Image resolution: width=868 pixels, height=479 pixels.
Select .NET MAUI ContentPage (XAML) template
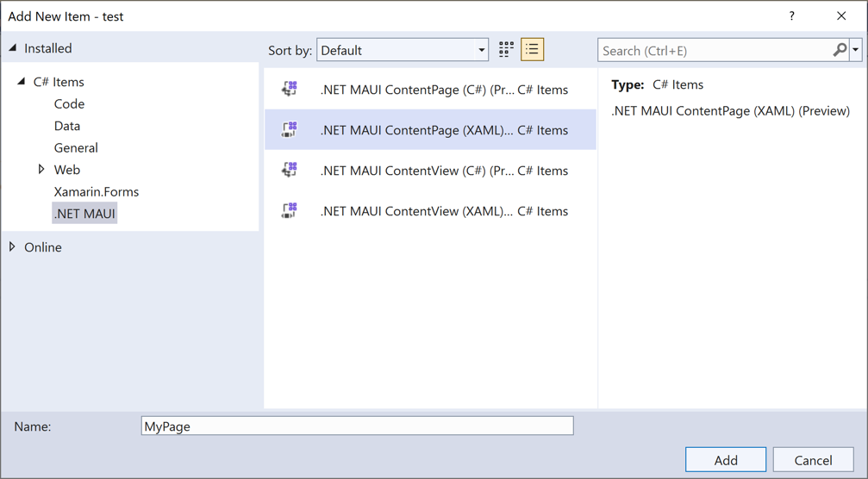(x=430, y=129)
